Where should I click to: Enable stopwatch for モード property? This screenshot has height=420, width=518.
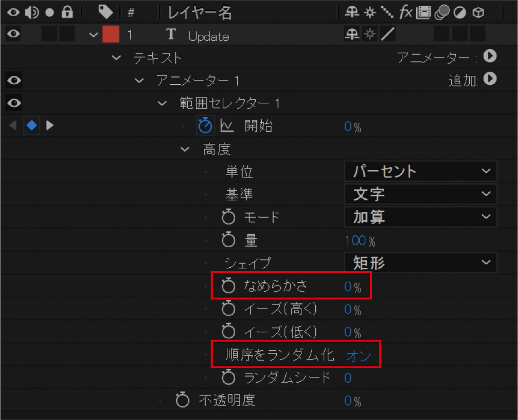click(229, 217)
